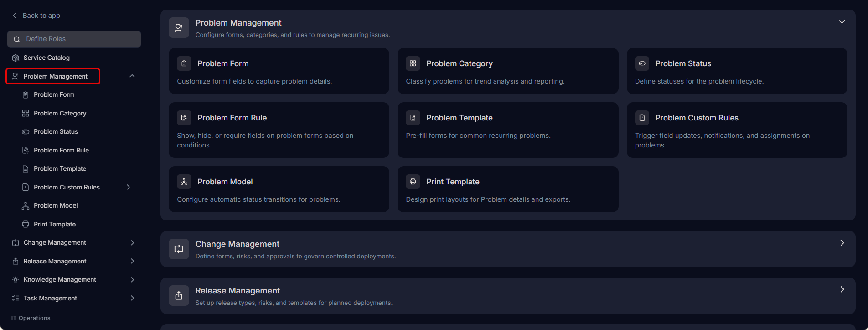Expand the Release Management main panel chevron
This screenshot has height=330, width=868.
click(842, 289)
